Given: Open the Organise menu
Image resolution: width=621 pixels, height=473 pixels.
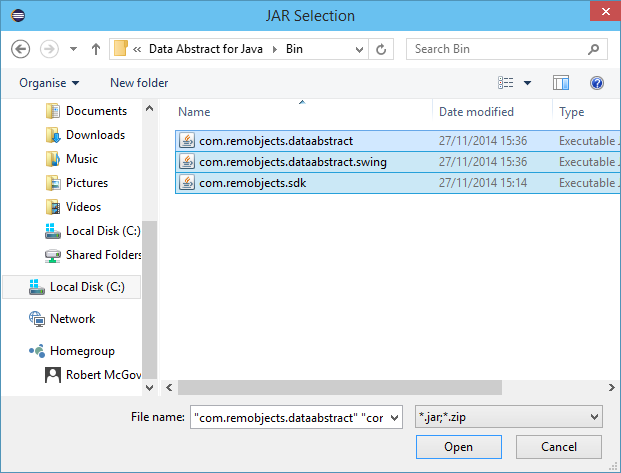Looking at the screenshot, I should [49, 83].
